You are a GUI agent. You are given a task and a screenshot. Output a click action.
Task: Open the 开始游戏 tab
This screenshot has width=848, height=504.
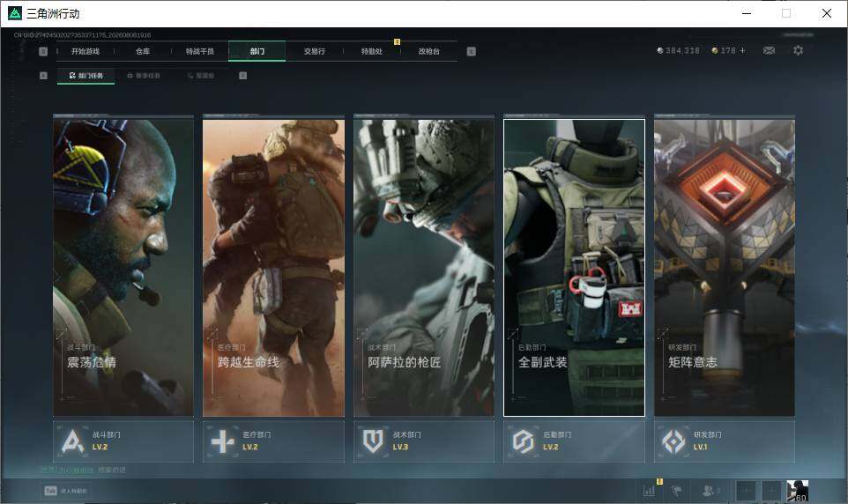pyautogui.click(x=86, y=51)
